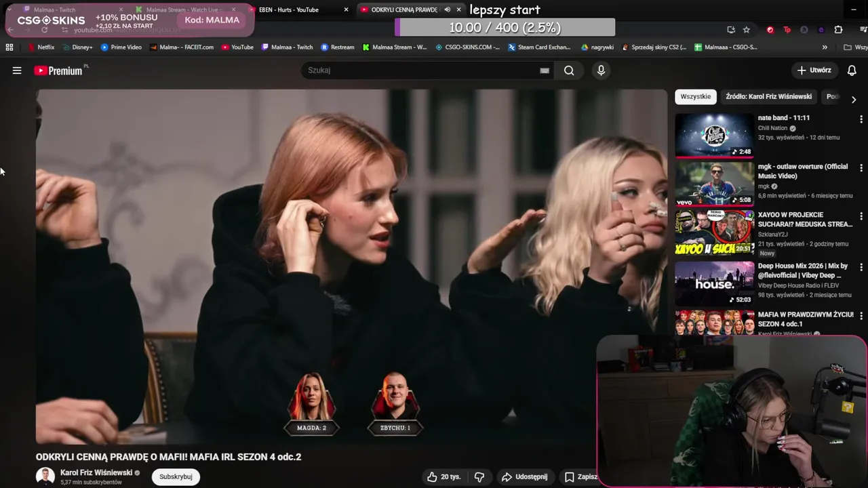Click the red Opera extension icon in toolbar
The width and height of the screenshot is (868, 488).
(770, 30)
